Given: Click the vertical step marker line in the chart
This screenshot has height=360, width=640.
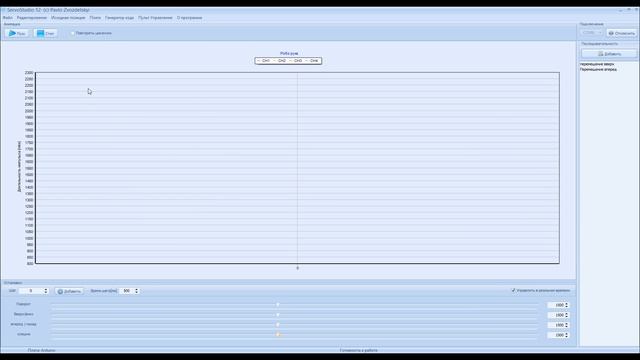Looking at the screenshot, I should 298,168.
